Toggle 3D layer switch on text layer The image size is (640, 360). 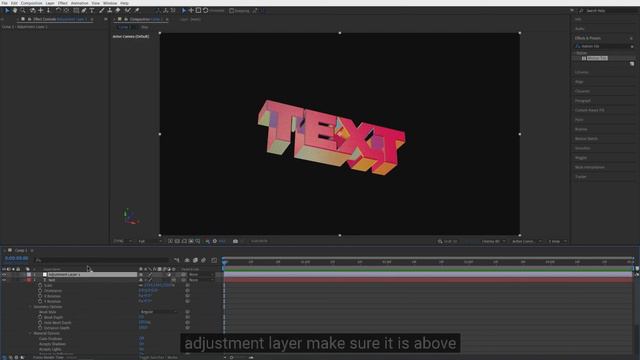point(173,280)
